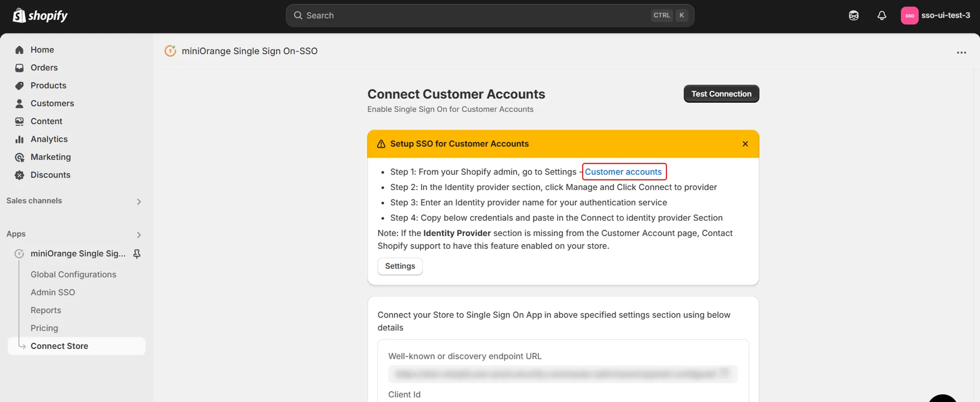This screenshot has width=980, height=402.
Task: Open Global Configurations page
Action: [x=74, y=274]
